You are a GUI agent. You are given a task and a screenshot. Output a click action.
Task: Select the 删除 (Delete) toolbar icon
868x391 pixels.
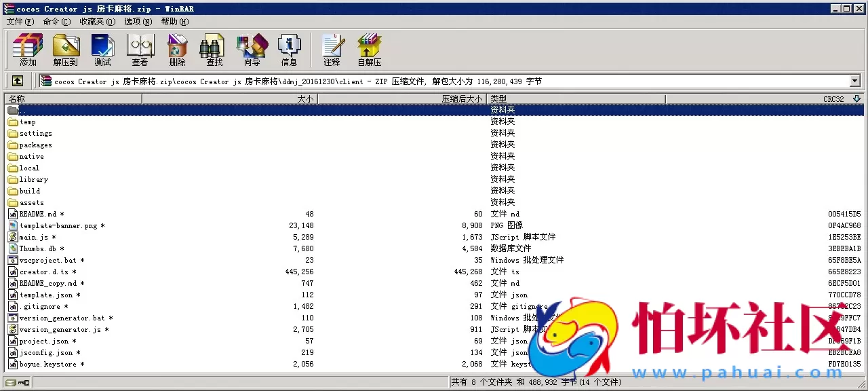tap(177, 50)
